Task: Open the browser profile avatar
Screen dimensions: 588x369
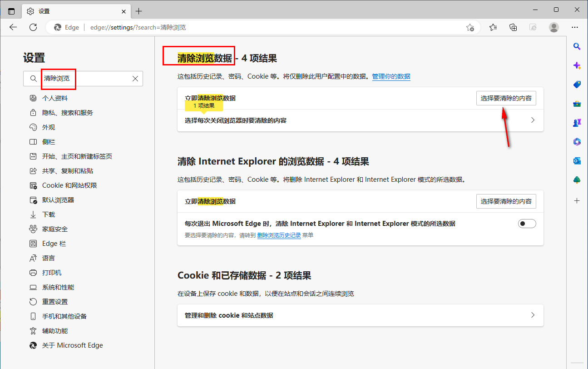Action: (x=554, y=27)
